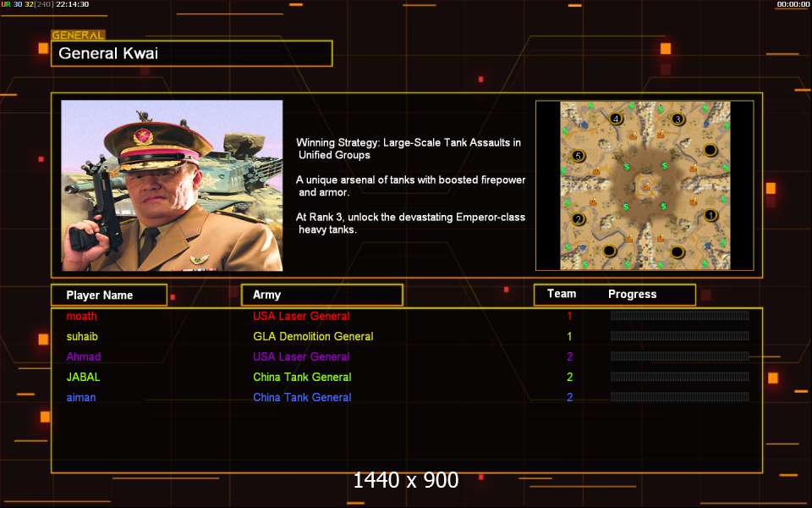Screen dimensions: 812x508
Task: Click empty start slot nearest position 2
Action: tap(610, 251)
